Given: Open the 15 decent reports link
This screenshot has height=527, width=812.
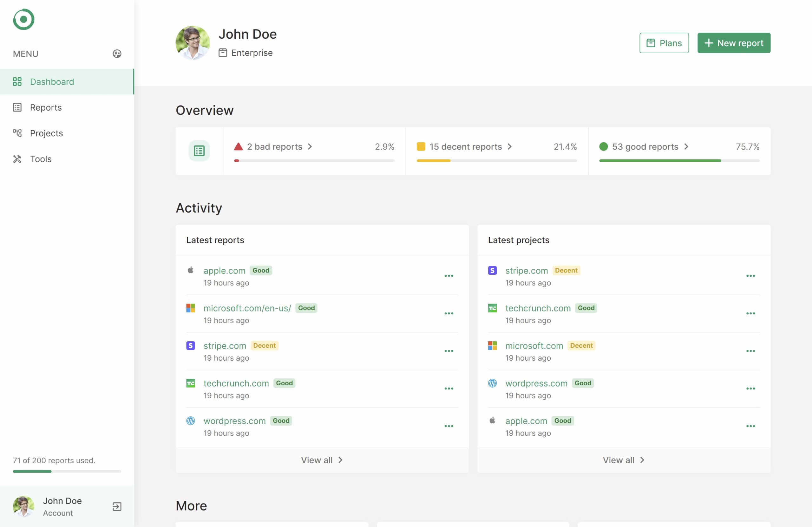Looking at the screenshot, I should tap(465, 147).
